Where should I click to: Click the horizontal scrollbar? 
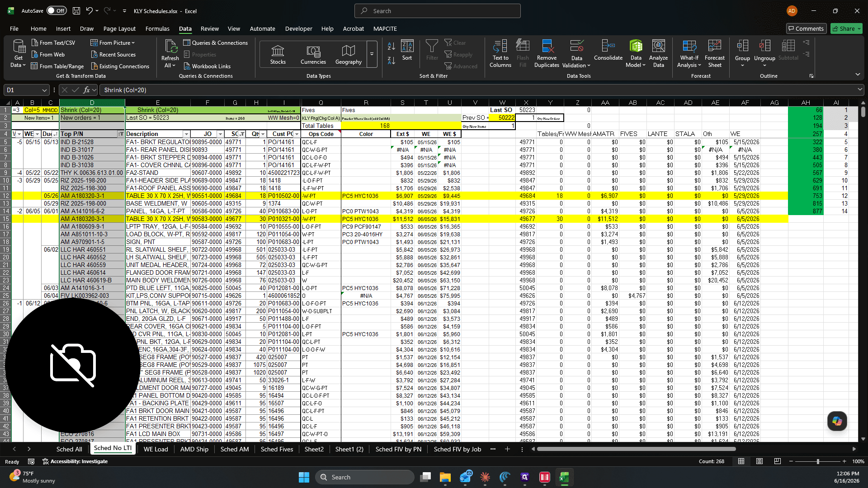tap(636, 449)
